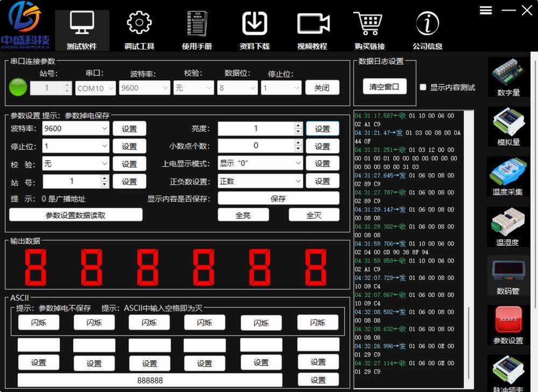Open the 视频教程 camera icon
This screenshot has width=538, height=392.
pyautogui.click(x=313, y=24)
